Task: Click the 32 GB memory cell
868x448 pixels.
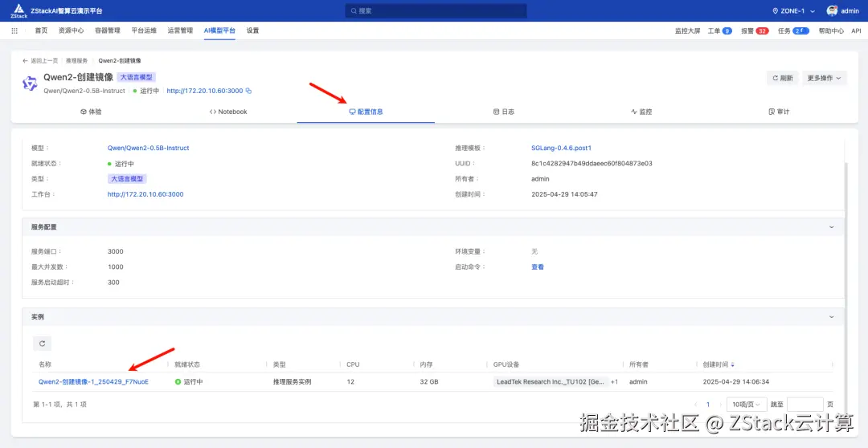Action: (429, 381)
